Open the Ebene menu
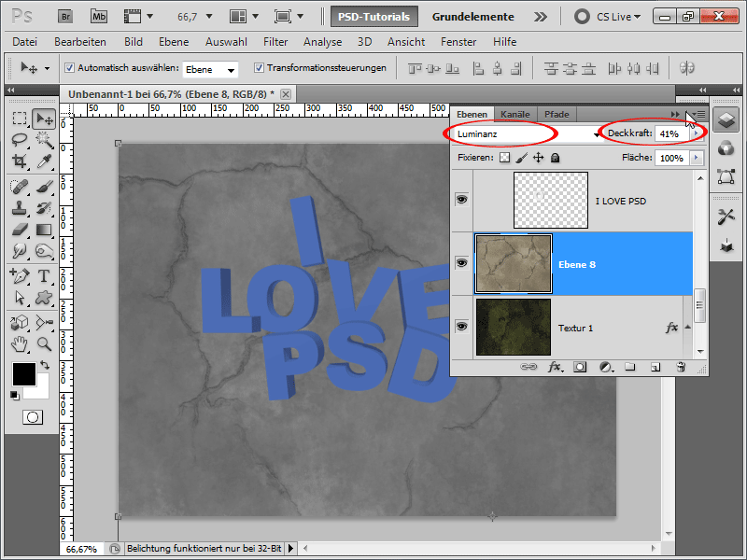The height and width of the screenshot is (560, 747). click(174, 42)
